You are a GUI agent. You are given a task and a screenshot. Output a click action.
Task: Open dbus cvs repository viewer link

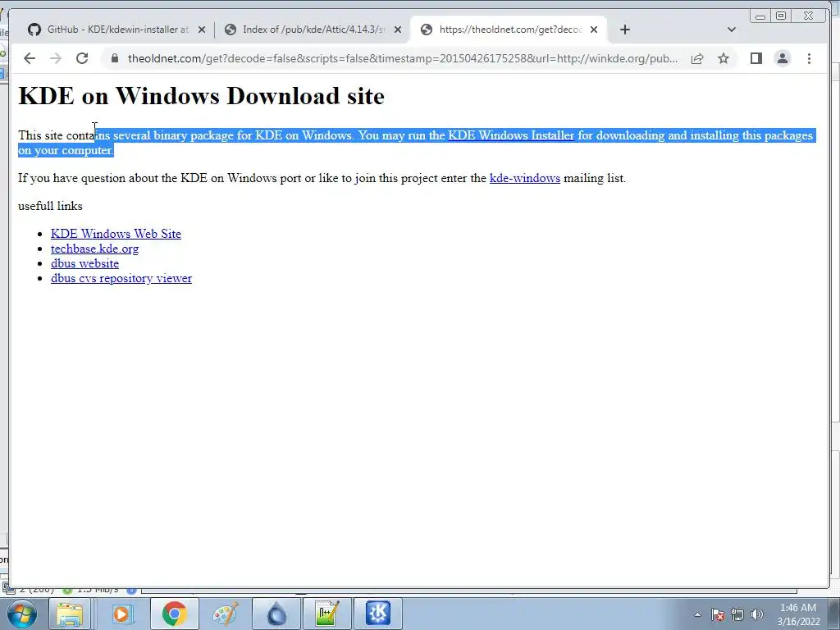(121, 279)
